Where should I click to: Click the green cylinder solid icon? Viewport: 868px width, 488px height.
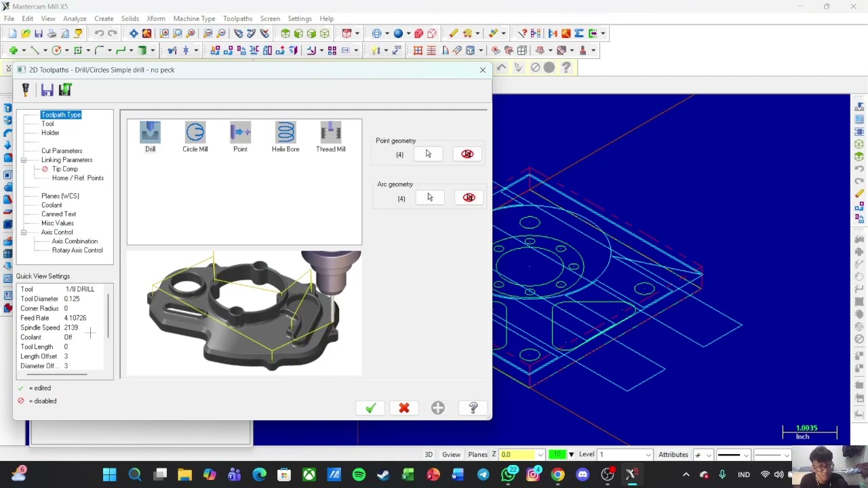(142, 50)
